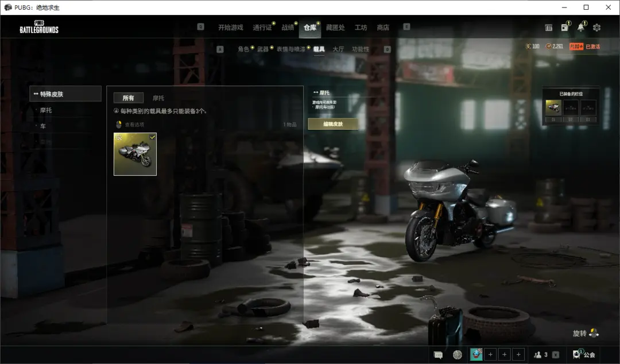This screenshot has width=620, height=364.
Task: Click empty equipped slot 03
Action: 588,107
